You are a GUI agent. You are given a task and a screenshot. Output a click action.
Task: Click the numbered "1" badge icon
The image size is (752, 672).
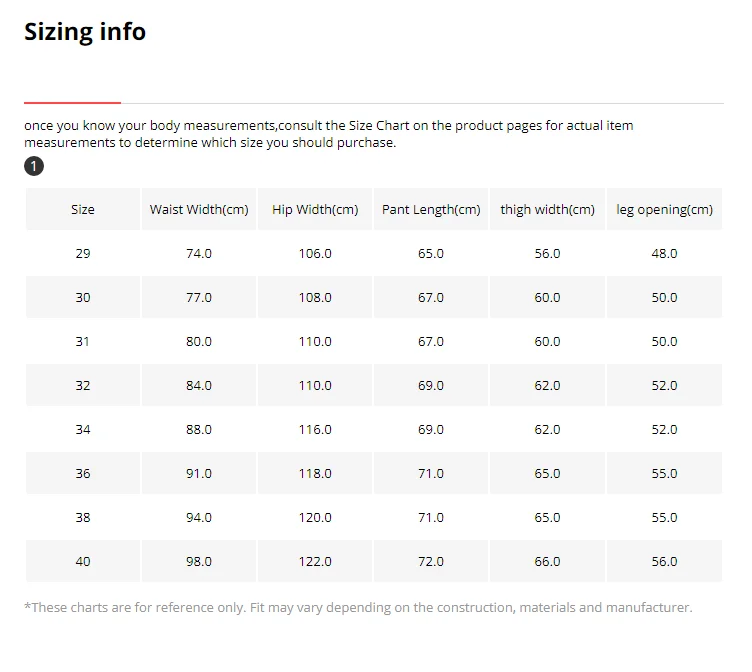click(x=34, y=166)
